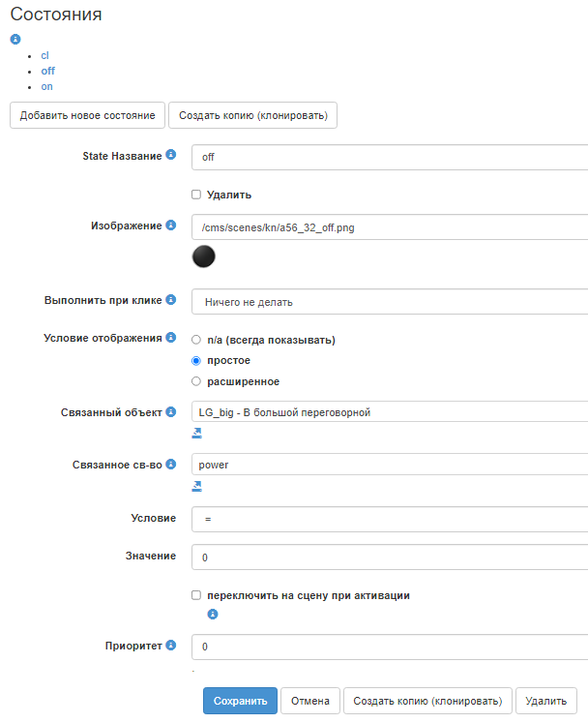Open linked property icon below Связанное св-во
The image size is (588, 723).
click(x=197, y=485)
